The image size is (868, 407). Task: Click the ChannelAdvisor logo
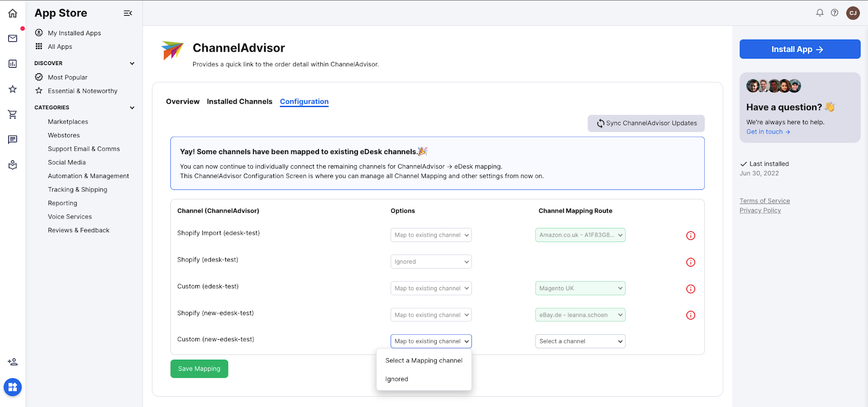pos(173,50)
